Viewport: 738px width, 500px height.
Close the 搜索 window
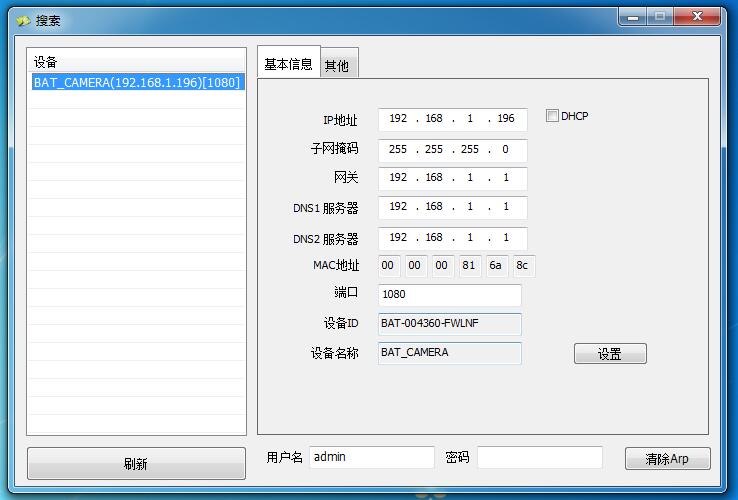click(x=698, y=17)
